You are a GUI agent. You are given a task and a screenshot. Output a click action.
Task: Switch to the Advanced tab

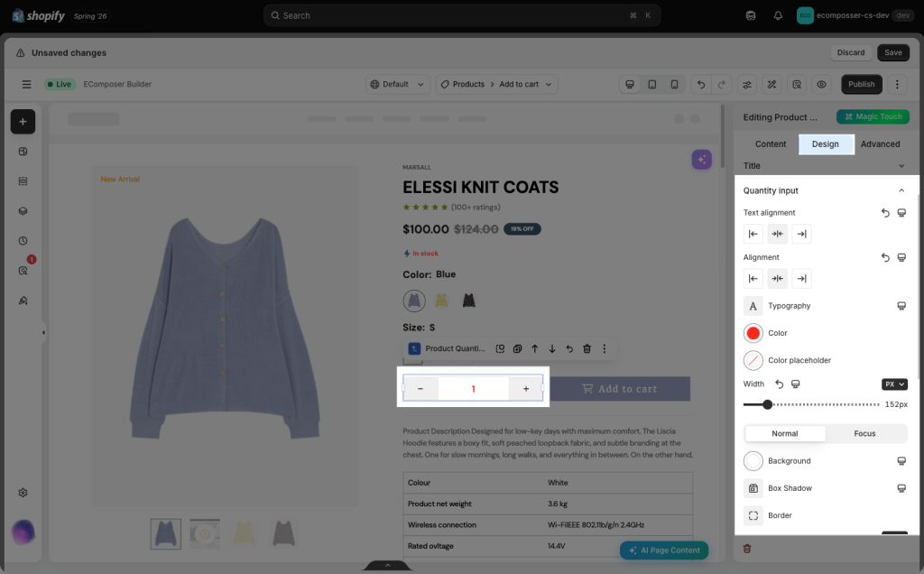tap(880, 144)
